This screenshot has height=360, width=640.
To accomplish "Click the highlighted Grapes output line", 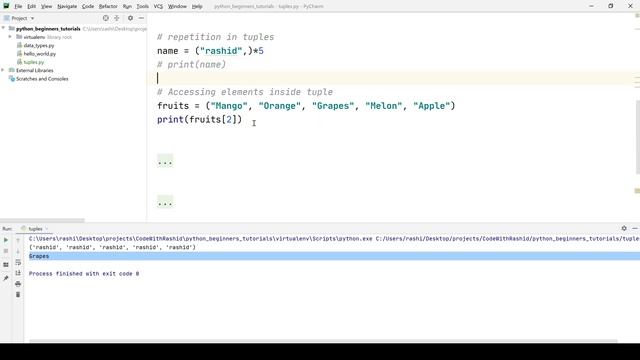I will click(334, 256).
